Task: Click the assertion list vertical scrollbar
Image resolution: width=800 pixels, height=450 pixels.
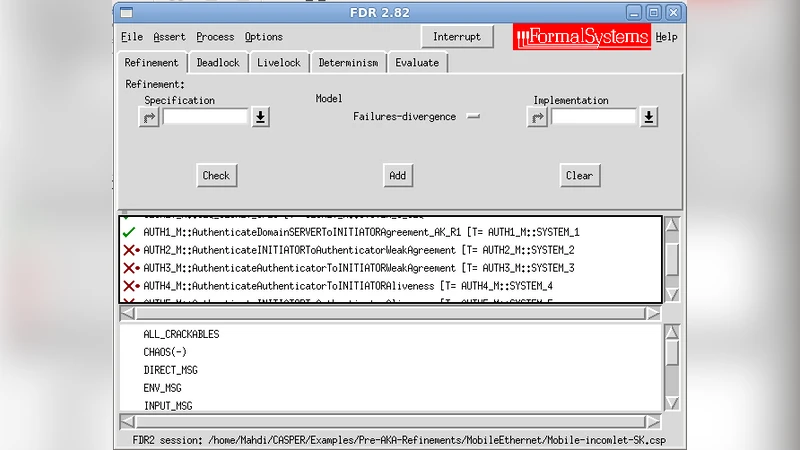Action: click(x=672, y=260)
